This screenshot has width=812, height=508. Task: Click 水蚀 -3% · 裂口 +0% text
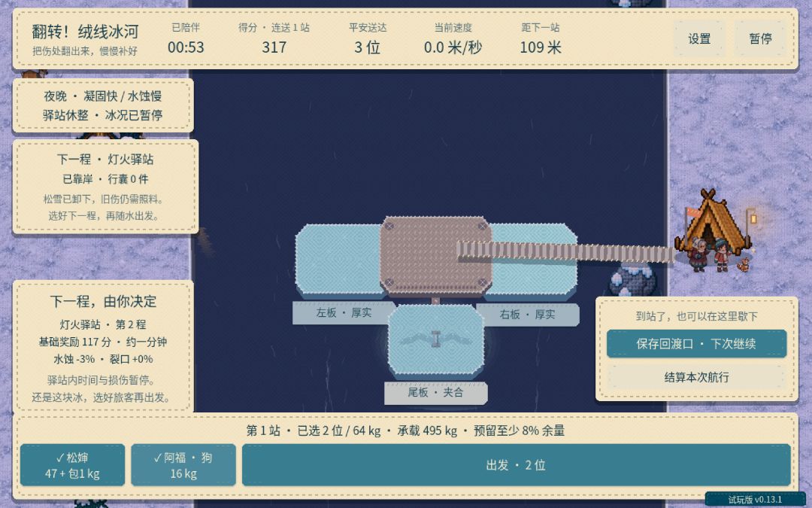tap(103, 359)
